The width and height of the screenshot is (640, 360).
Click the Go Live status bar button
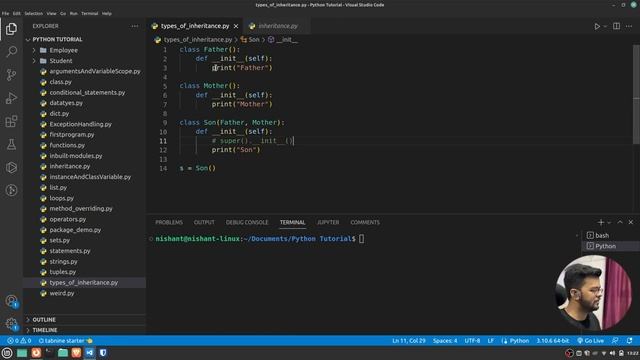[590, 340]
